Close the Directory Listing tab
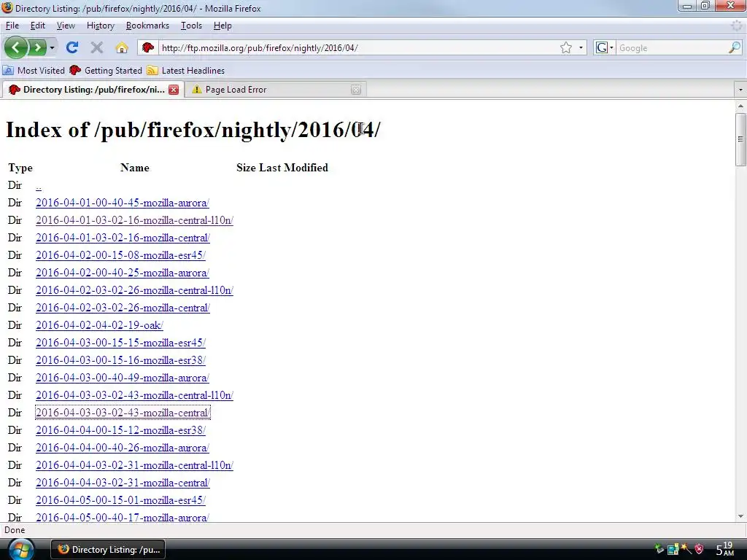747x560 pixels. pos(174,90)
